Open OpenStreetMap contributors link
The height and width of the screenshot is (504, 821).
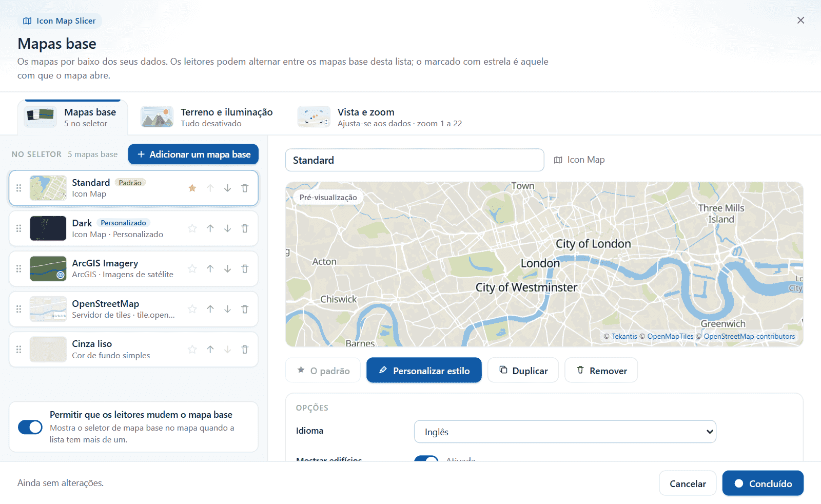749,337
